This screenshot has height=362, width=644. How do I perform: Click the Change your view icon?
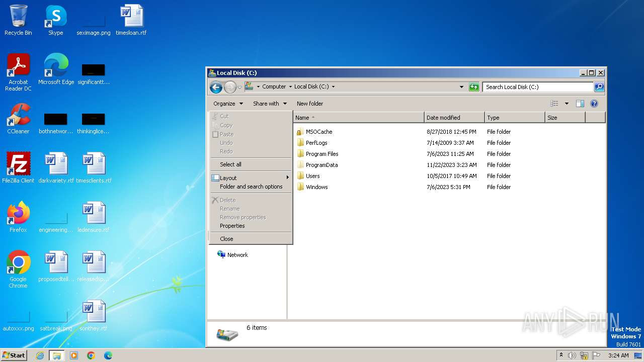554,104
